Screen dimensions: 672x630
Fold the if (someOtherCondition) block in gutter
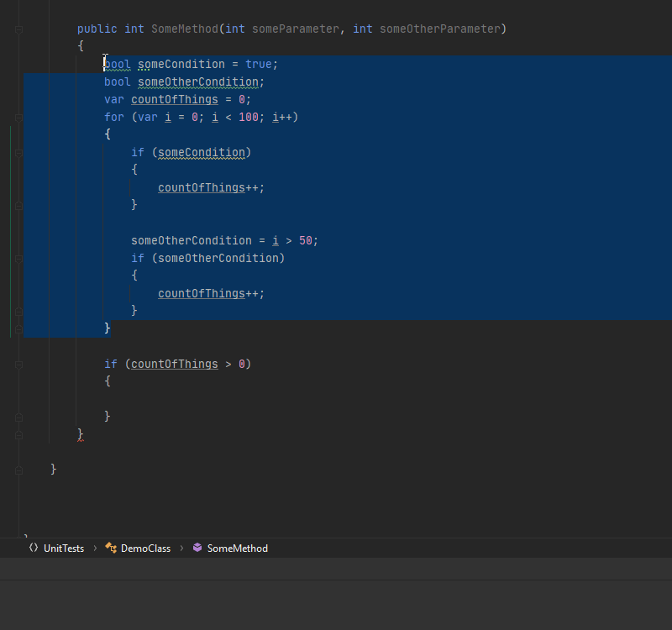[18, 259]
